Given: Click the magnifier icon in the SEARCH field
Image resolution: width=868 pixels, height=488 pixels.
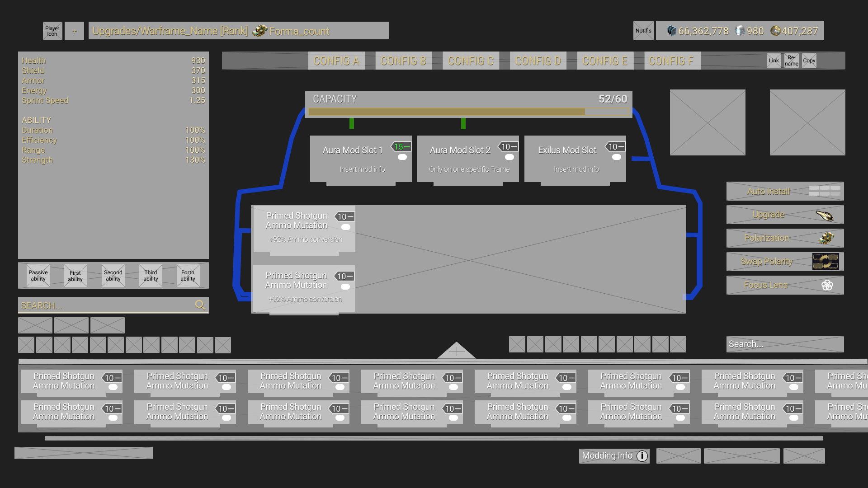Looking at the screenshot, I should 200,305.
